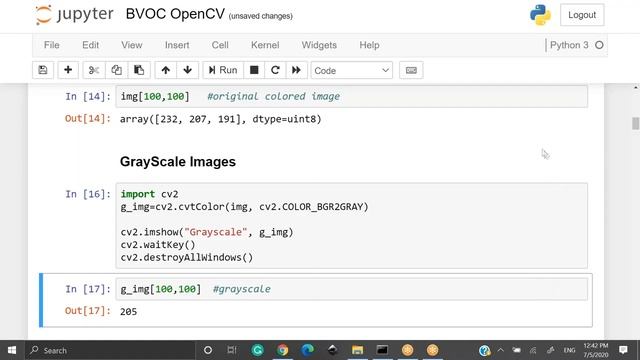Click Out[14] array output text
Screen dimensions: 640x360
point(220,119)
